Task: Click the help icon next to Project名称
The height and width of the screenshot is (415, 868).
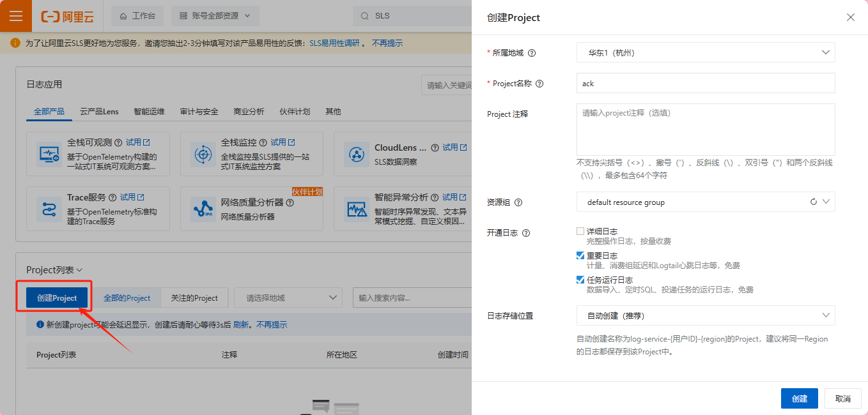Action: coord(539,84)
